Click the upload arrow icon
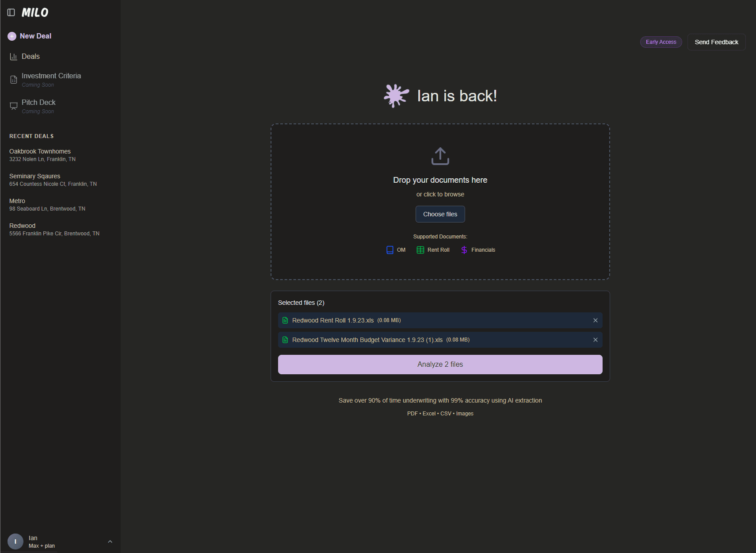Viewport: 756px width, 553px height. (x=440, y=156)
